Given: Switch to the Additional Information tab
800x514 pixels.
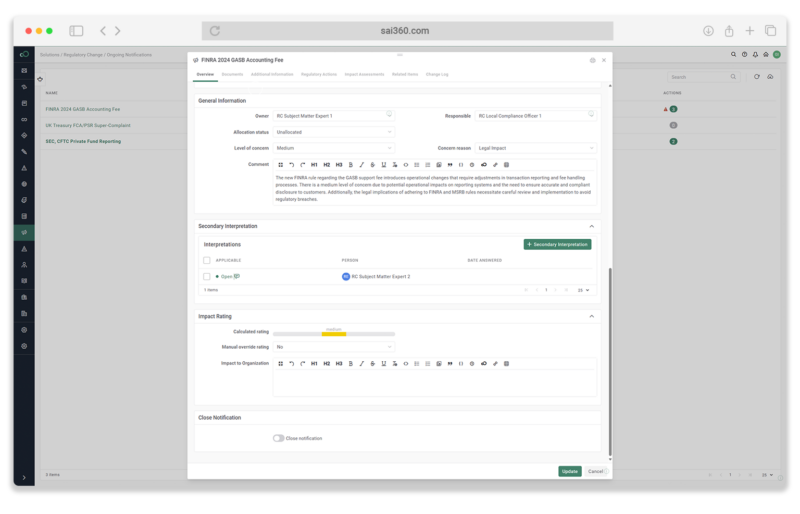Looking at the screenshot, I should (272, 75).
